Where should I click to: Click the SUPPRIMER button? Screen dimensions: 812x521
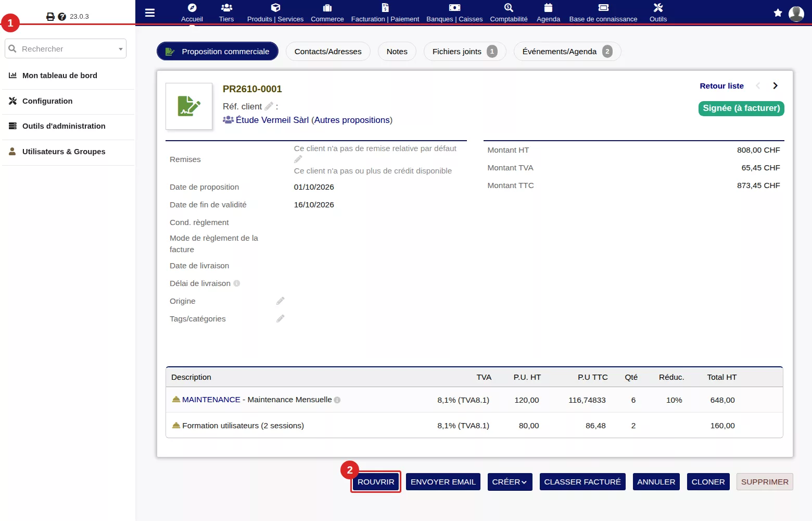(765, 482)
